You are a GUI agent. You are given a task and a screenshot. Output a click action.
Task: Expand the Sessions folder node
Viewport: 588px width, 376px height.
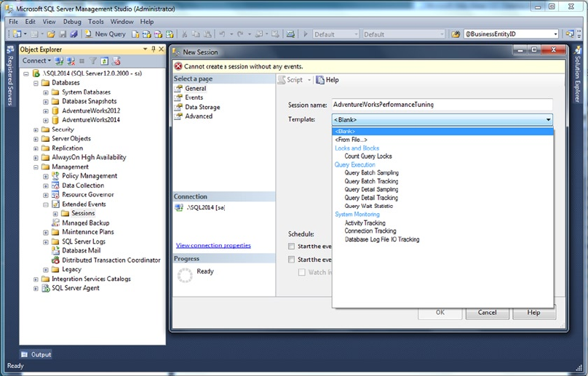pos(55,214)
